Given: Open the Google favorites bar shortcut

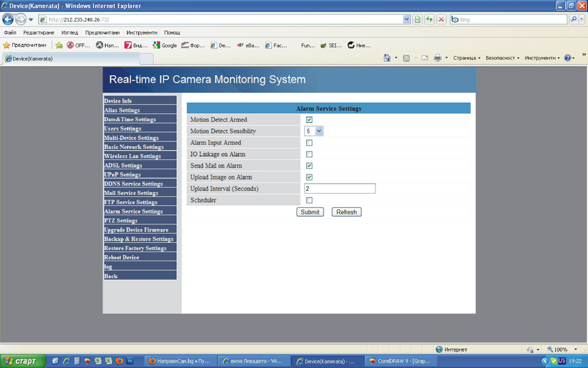Looking at the screenshot, I should pyautogui.click(x=164, y=45).
